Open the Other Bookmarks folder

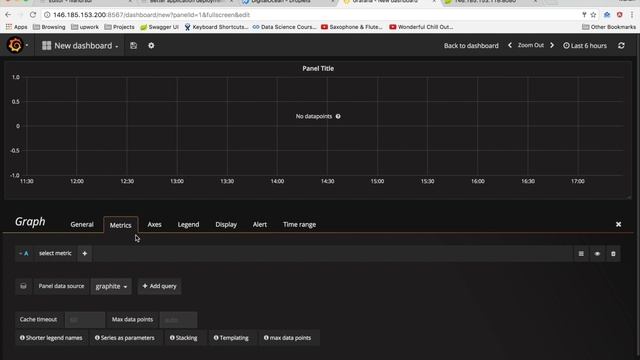pos(609,27)
